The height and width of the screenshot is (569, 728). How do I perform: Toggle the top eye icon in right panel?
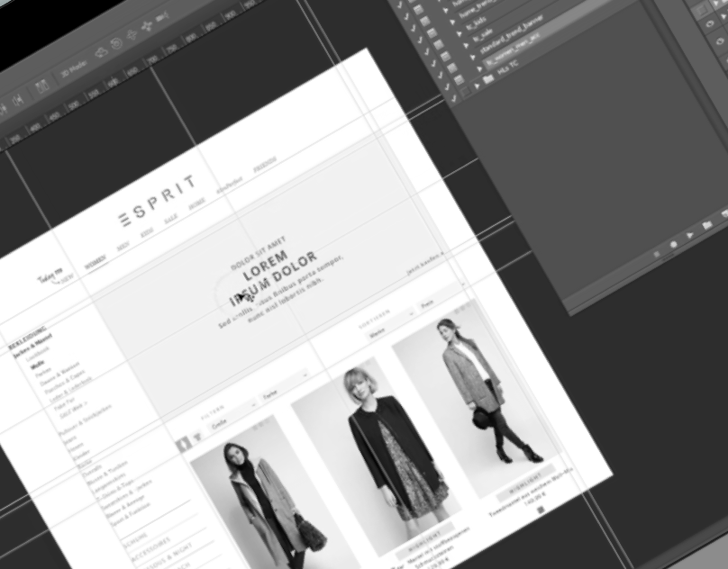pos(710,24)
